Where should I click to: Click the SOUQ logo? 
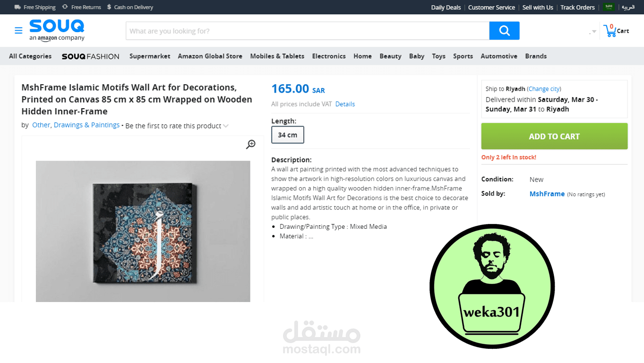coord(57,30)
